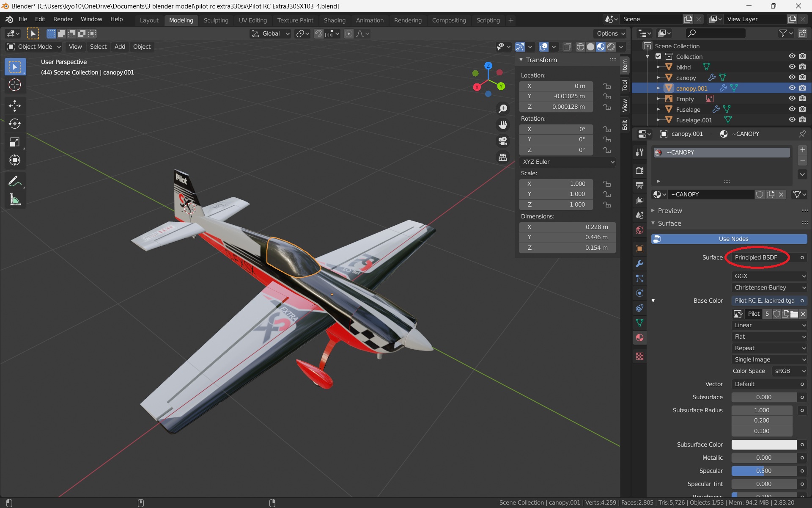Uncheck the Collection checkbox in outliner
The width and height of the screenshot is (812, 508).
pyautogui.click(x=658, y=56)
